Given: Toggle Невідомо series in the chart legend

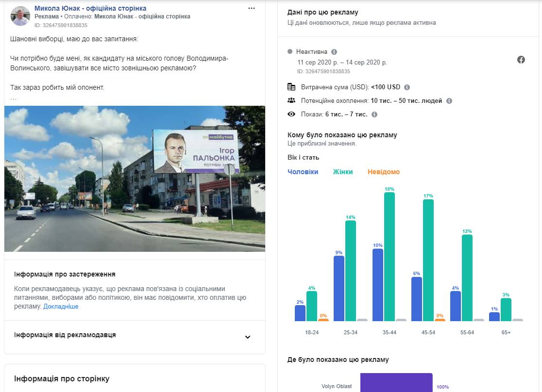Looking at the screenshot, I should pos(384,172).
